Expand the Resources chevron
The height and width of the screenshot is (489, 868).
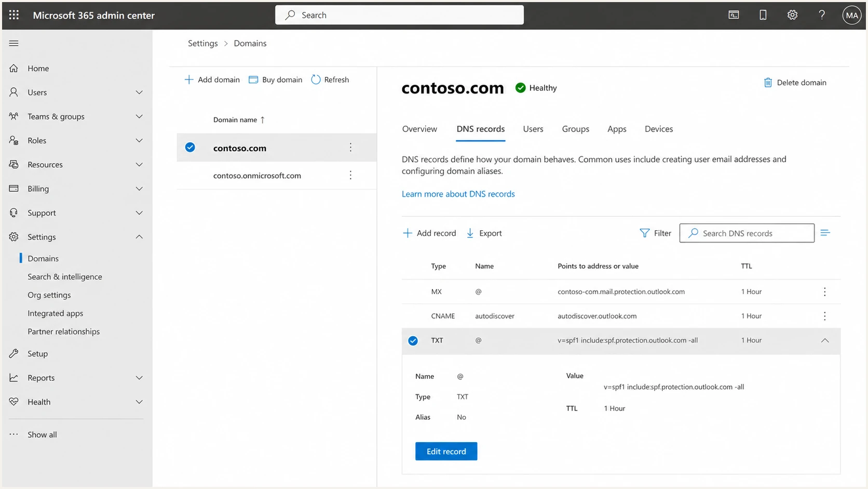(x=139, y=165)
